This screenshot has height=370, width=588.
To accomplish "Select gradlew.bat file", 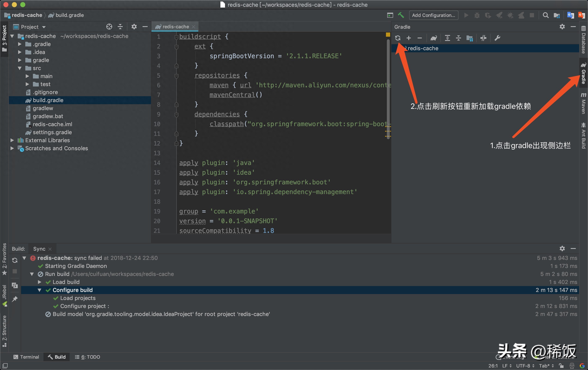I will (48, 116).
